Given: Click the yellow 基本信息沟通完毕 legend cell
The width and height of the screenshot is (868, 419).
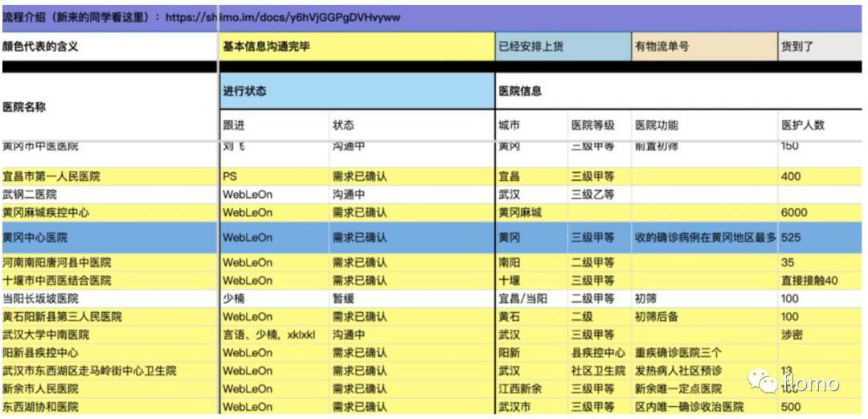Looking at the screenshot, I should 357,47.
